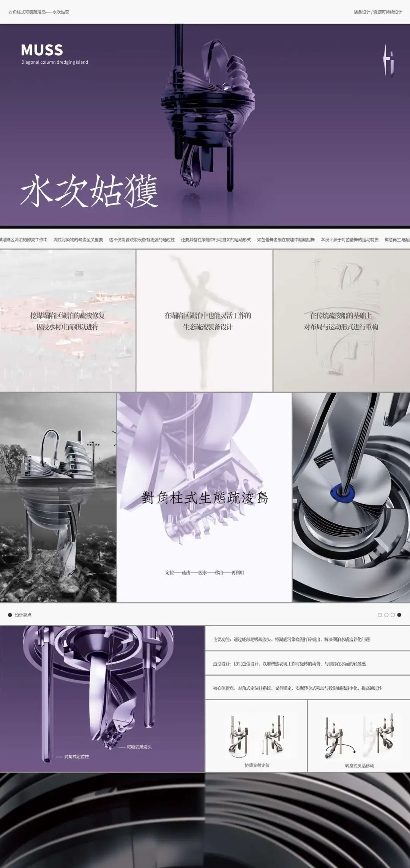Screen dimensions: 410x868
Task: Click the 'Diagonal column dredging island' subtitle
Action: (55, 62)
